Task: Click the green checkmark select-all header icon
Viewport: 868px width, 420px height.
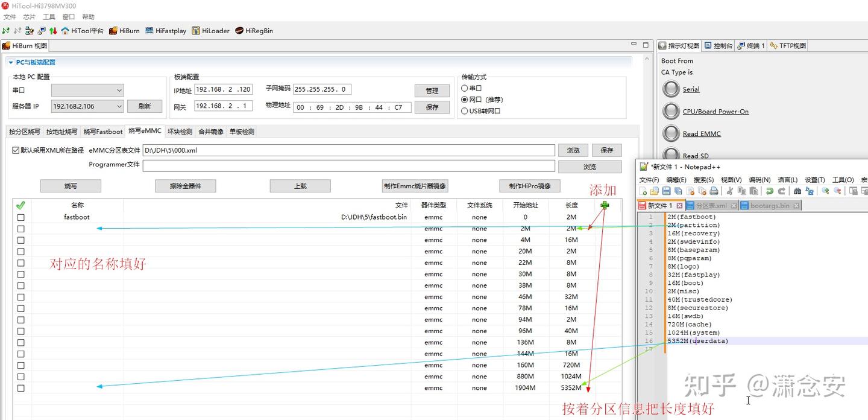Action: pos(20,205)
